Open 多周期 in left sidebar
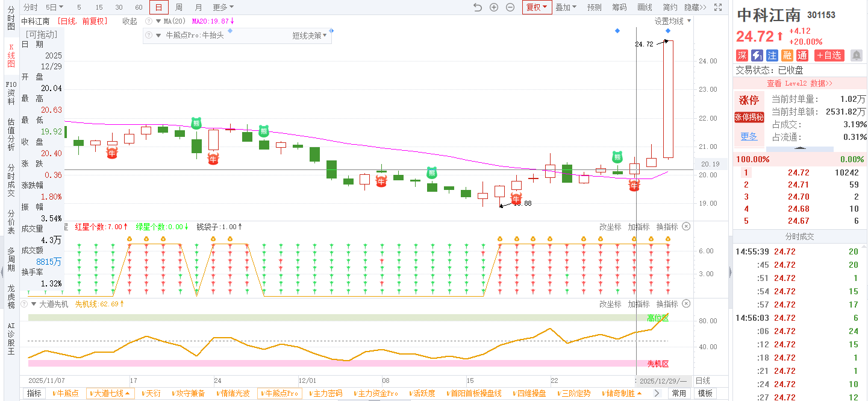Screen dimensions: 868x401 pyautogui.click(x=11, y=259)
